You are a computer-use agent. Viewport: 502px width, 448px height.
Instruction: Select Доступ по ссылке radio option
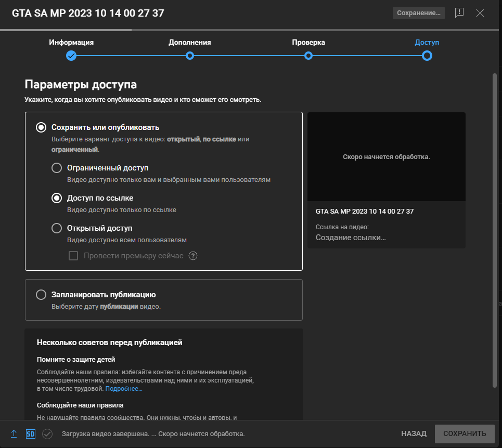(57, 198)
